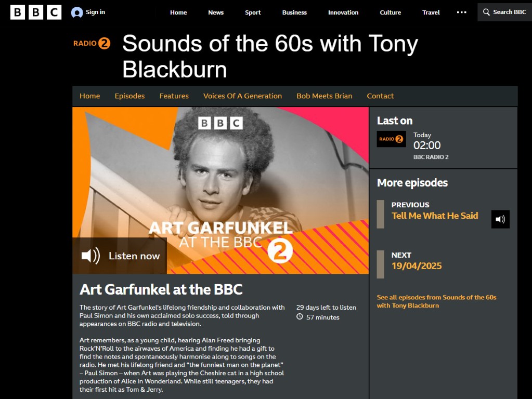
Task: Select the Bob Meets Brian tab
Action: (x=325, y=96)
